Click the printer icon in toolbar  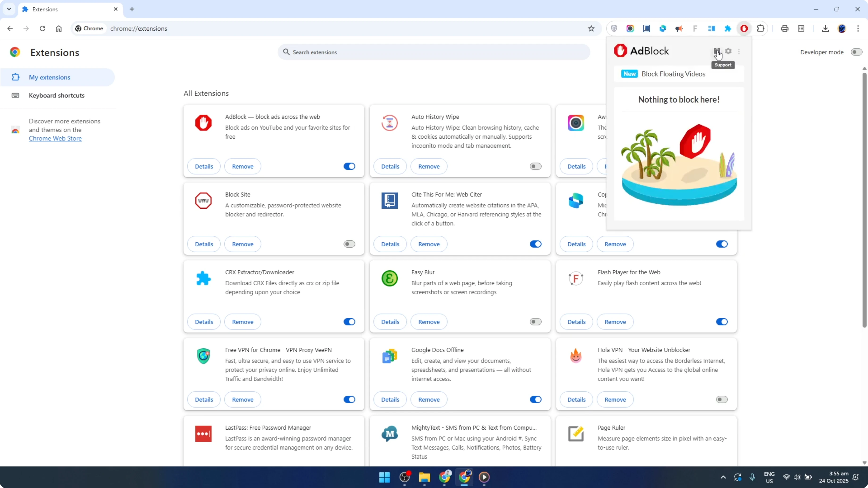click(x=785, y=28)
